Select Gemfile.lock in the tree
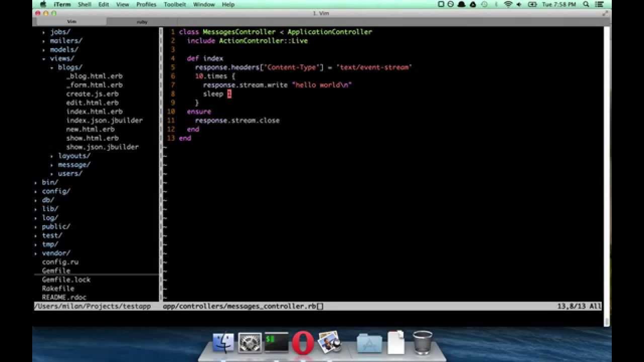The width and height of the screenshot is (644, 362). pyautogui.click(x=66, y=280)
